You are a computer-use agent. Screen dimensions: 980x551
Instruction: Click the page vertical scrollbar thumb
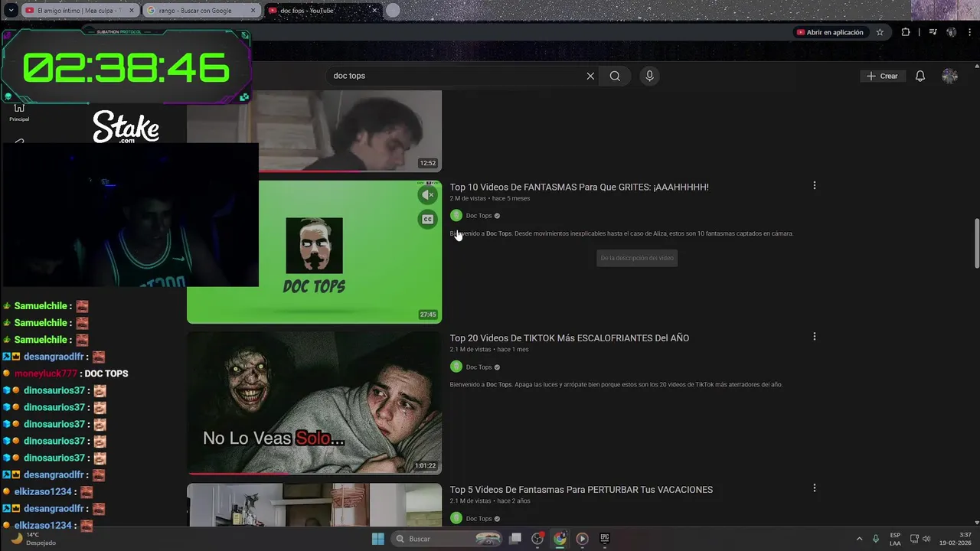coord(976,243)
